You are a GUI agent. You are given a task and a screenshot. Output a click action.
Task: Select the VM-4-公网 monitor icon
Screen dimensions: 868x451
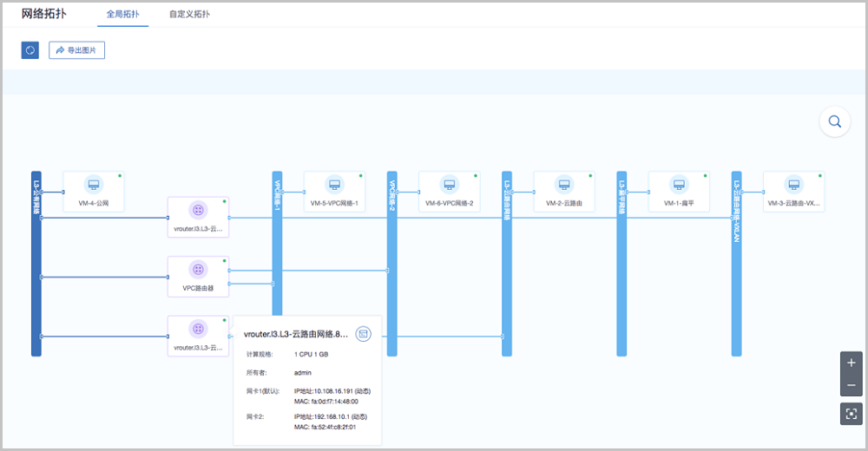point(94,185)
